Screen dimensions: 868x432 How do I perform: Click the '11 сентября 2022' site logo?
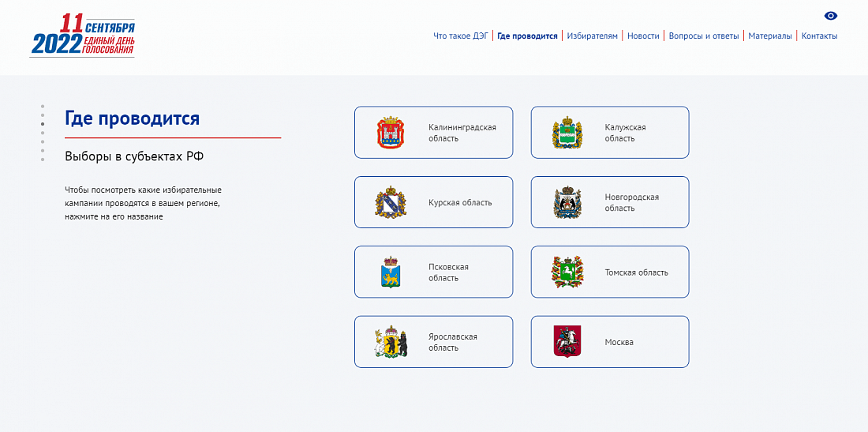[x=82, y=36]
